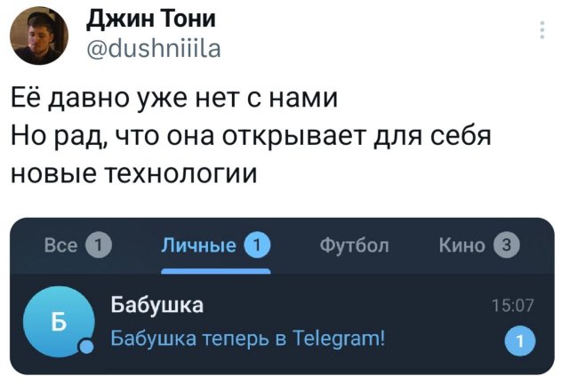569x392 pixels.
Task: Click the text line 'новые технологии'
Action: coord(134,172)
